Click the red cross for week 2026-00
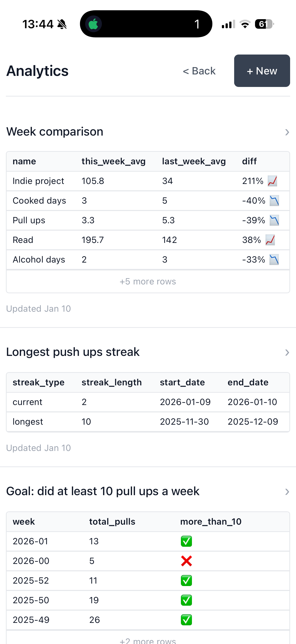This screenshot has height=644, width=296. tap(186, 561)
